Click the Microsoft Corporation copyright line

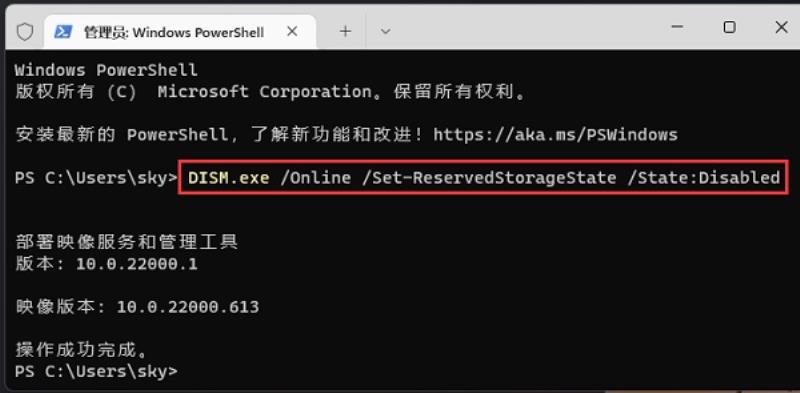click(x=270, y=92)
